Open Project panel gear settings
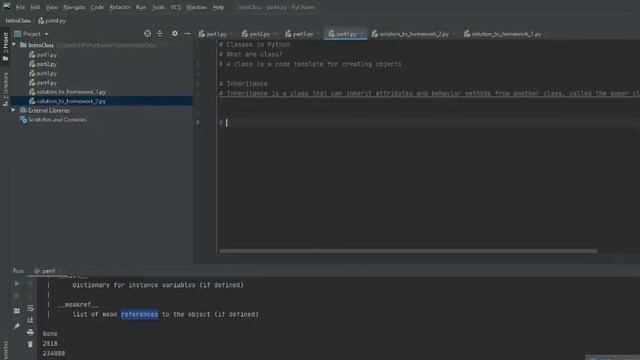Image resolution: width=640 pixels, height=360 pixels. [x=175, y=34]
